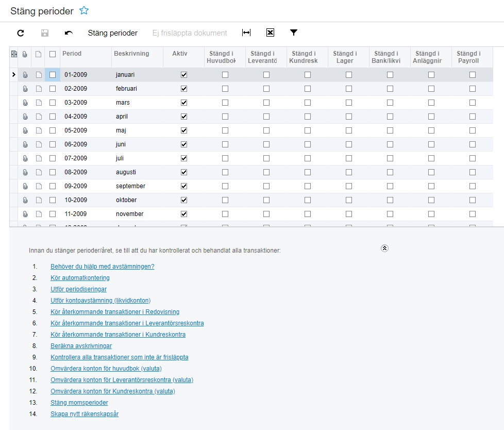Open the Stäng momsperioder link
The width and height of the screenshot is (504, 430).
tap(79, 403)
